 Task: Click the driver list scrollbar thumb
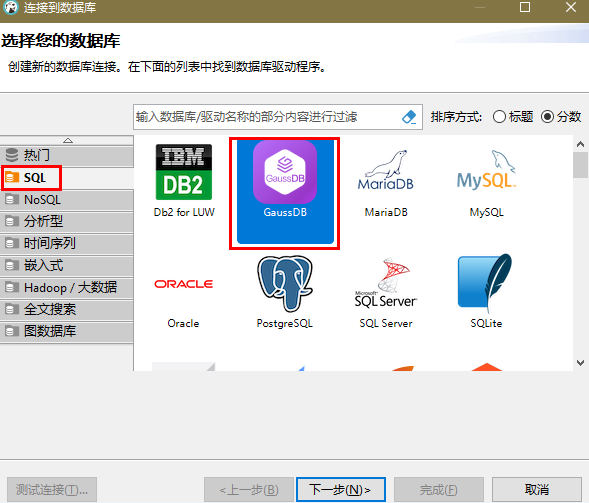point(580,165)
